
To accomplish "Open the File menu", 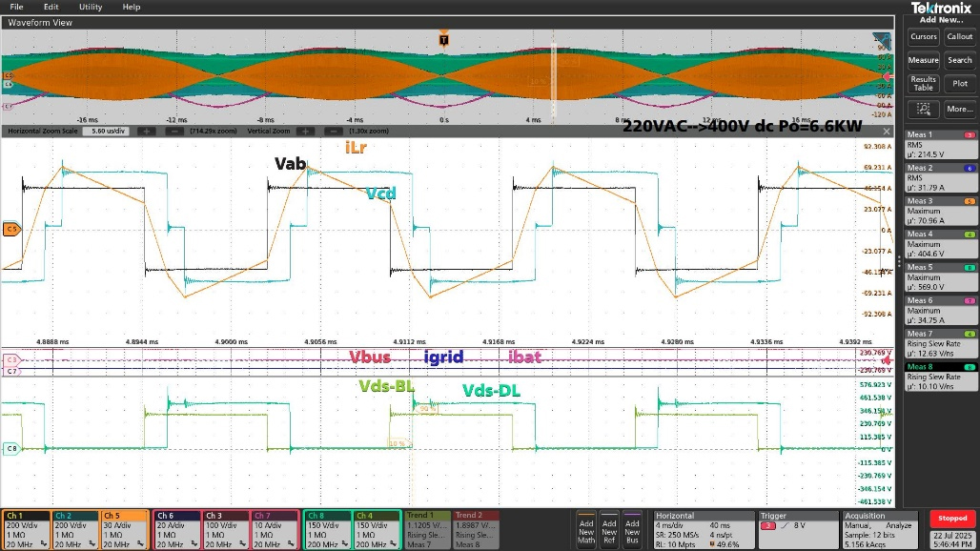I will point(16,7).
